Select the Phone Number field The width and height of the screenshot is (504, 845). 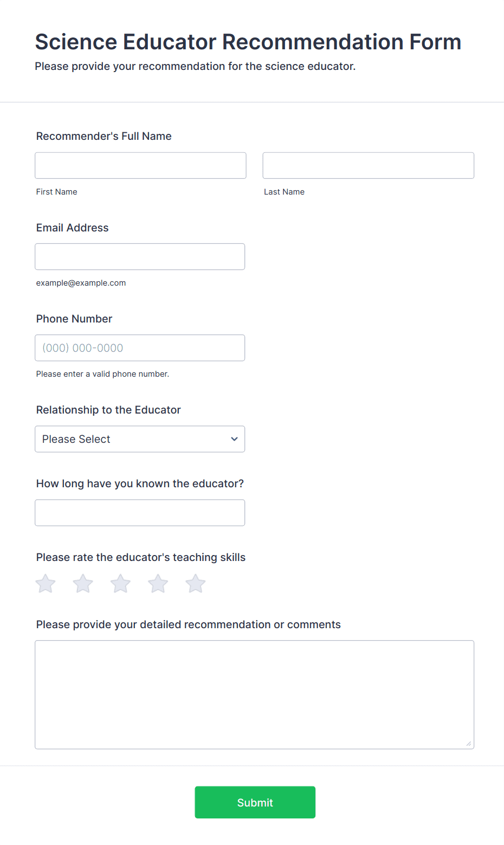(x=140, y=348)
